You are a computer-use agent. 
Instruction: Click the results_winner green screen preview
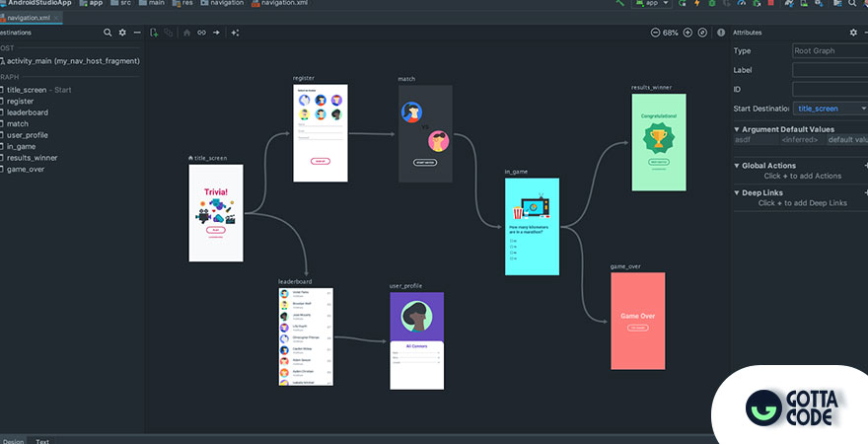click(659, 142)
